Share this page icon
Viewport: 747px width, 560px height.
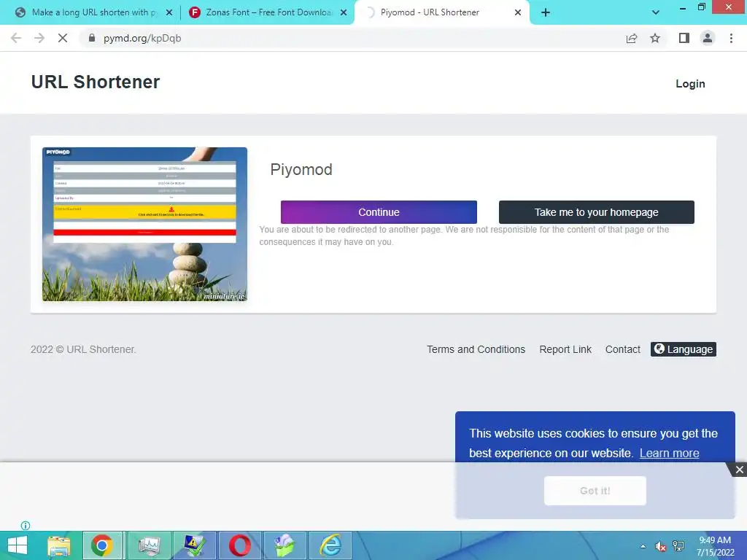tap(631, 38)
